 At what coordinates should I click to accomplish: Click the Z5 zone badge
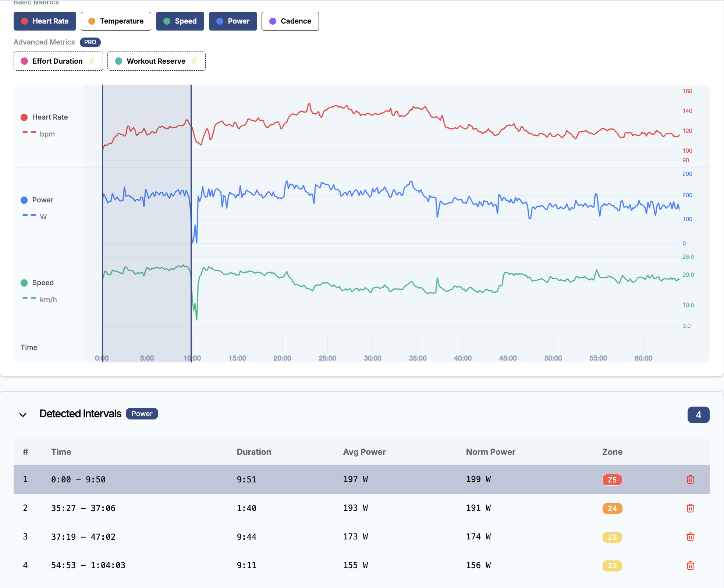[x=612, y=480]
